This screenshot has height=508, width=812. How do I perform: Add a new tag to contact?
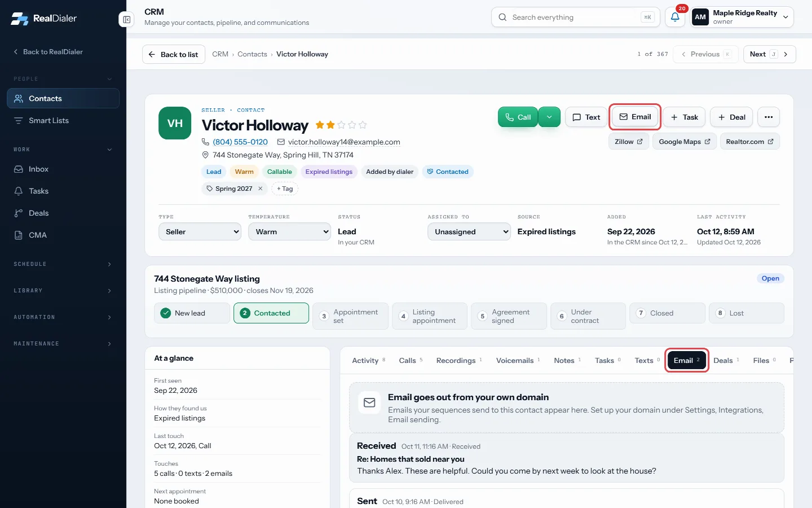coord(285,189)
